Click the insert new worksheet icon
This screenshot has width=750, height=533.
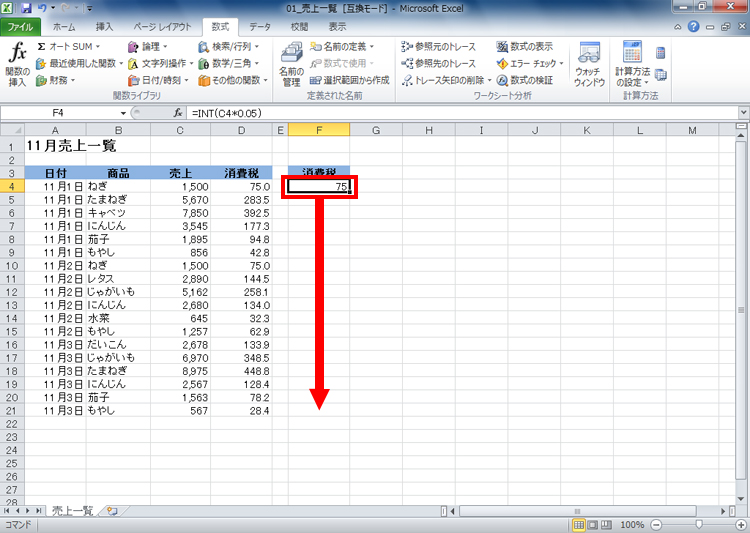point(112,511)
